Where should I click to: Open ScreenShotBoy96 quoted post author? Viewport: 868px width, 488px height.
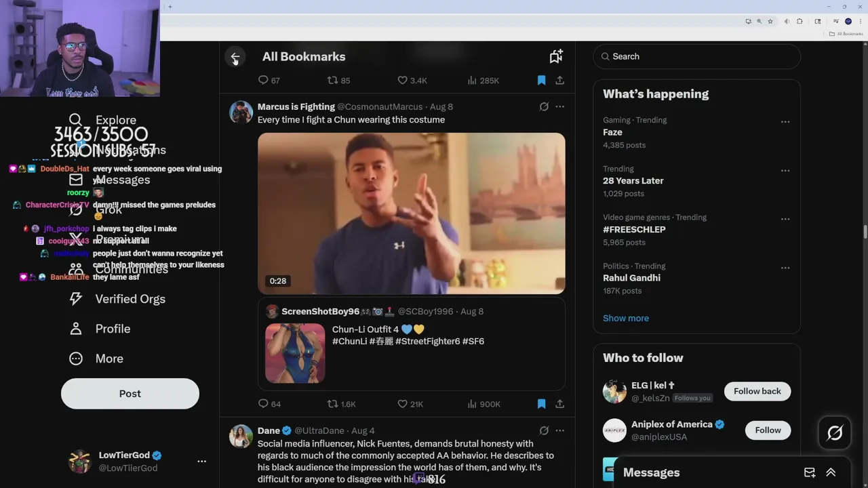321,311
